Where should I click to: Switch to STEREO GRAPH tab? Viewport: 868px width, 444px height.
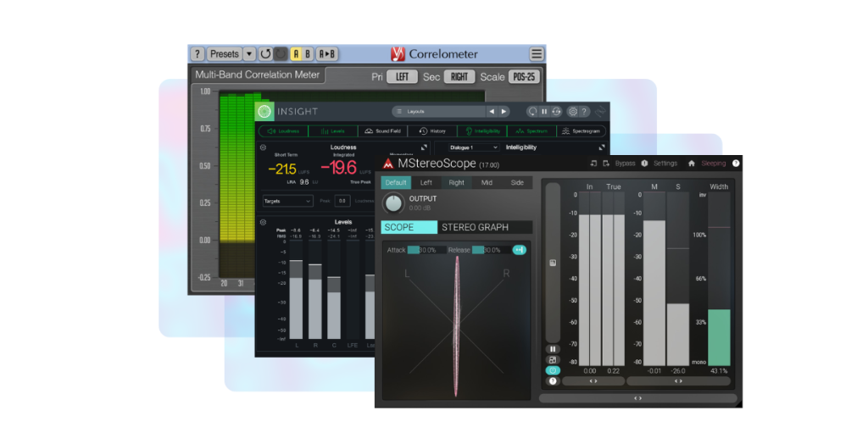coord(485,227)
